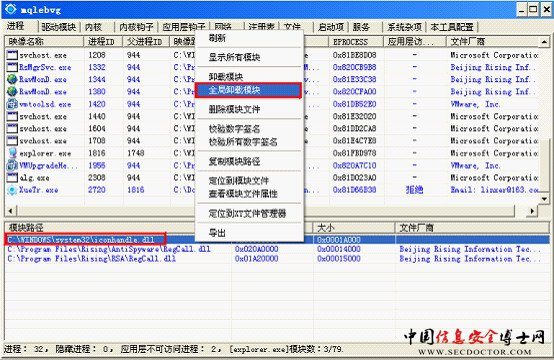Open the 服务 tab

tap(361, 27)
